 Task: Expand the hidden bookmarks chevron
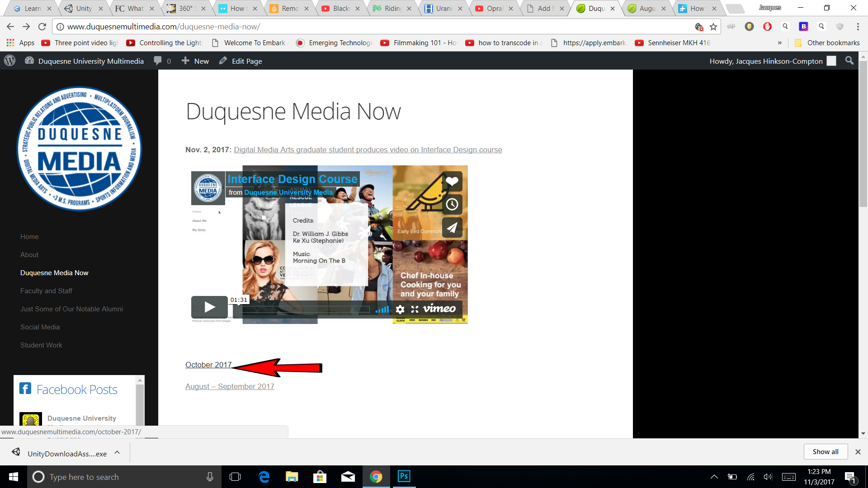tap(779, 42)
